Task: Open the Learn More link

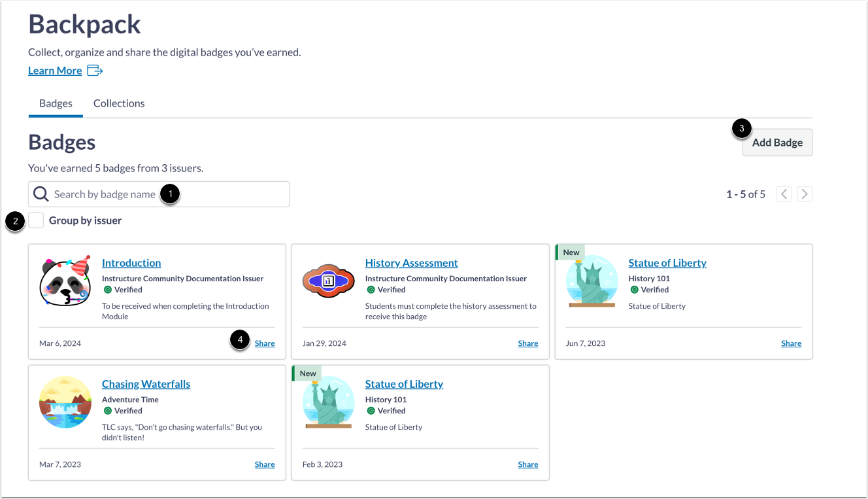Action: click(55, 70)
